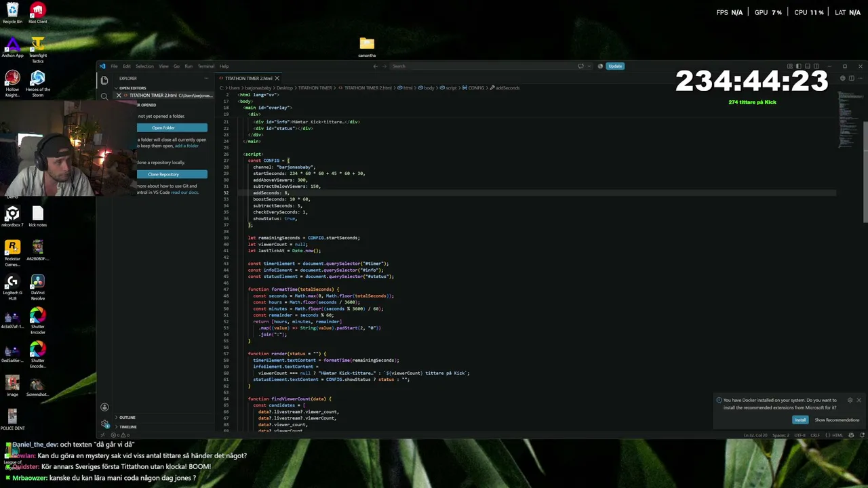Follow the 'read our docs' link
The width and height of the screenshot is (868, 488).
[x=184, y=192]
